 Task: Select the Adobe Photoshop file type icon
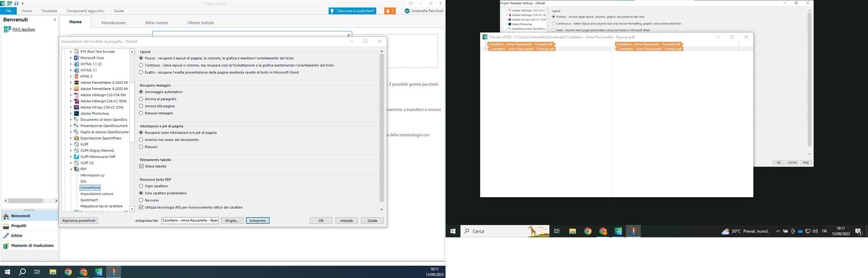(x=76, y=113)
